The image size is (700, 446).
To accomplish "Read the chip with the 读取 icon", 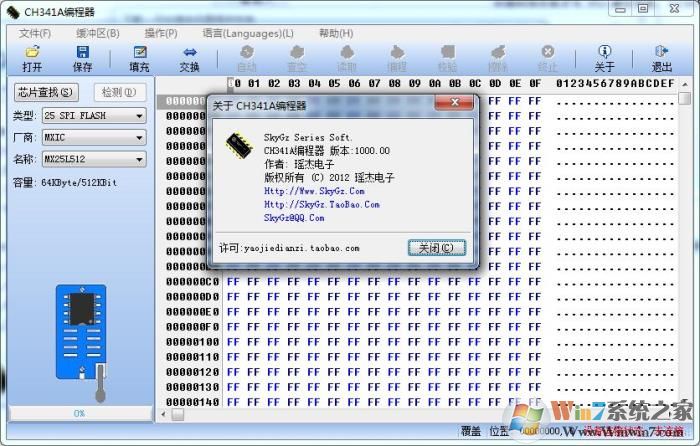I will (x=347, y=58).
